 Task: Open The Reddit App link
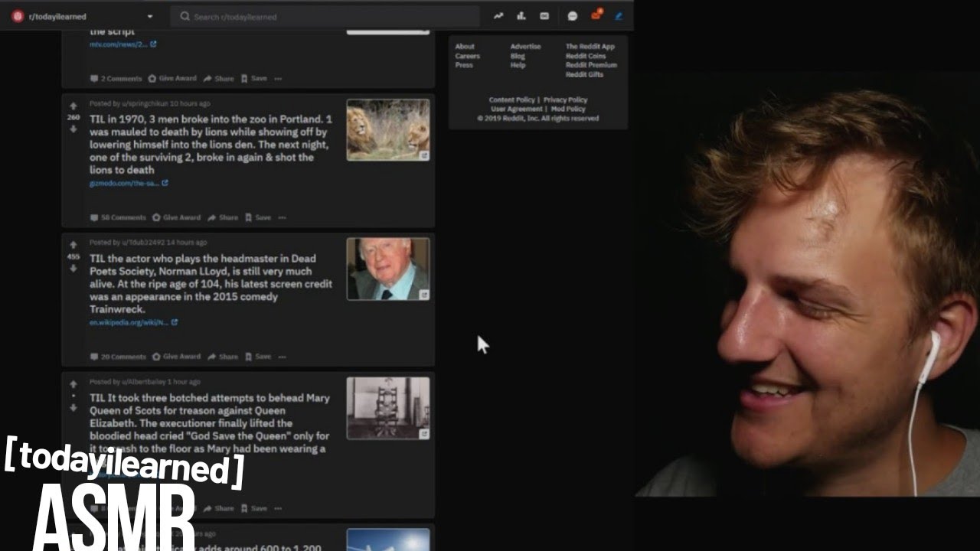point(590,47)
